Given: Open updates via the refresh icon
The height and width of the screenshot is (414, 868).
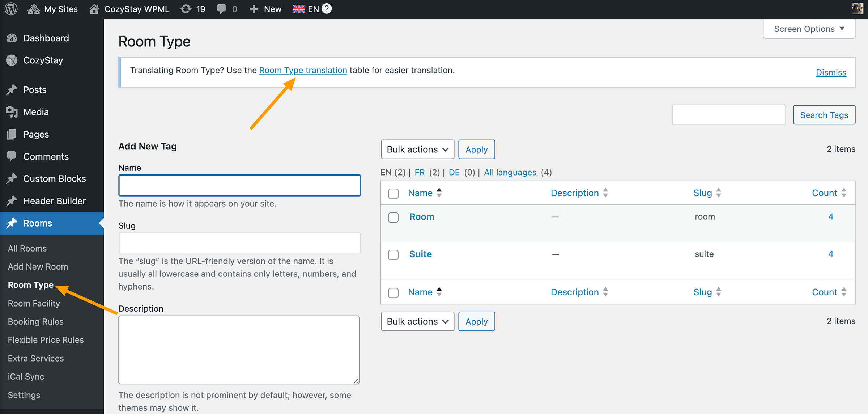Looking at the screenshot, I should (186, 9).
